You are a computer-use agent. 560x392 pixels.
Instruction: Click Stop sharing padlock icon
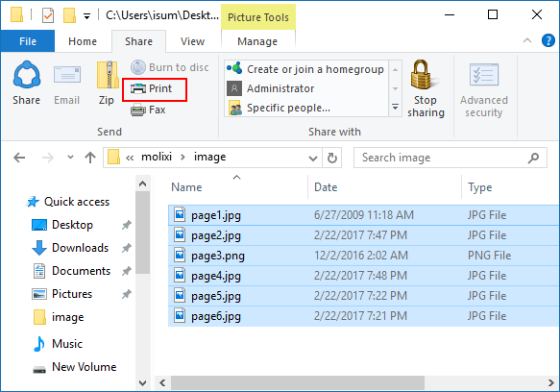click(424, 74)
